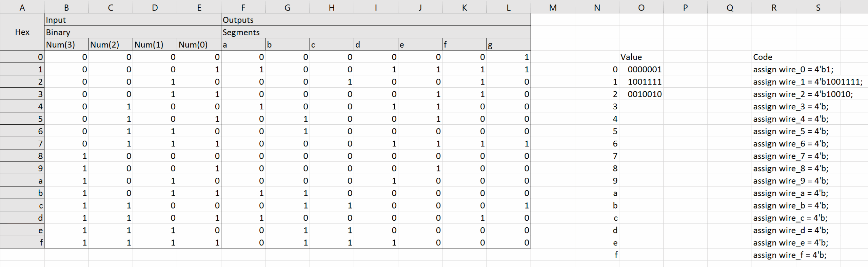The height and width of the screenshot is (267, 868).
Task: Click column O header
Action: (x=641, y=7)
